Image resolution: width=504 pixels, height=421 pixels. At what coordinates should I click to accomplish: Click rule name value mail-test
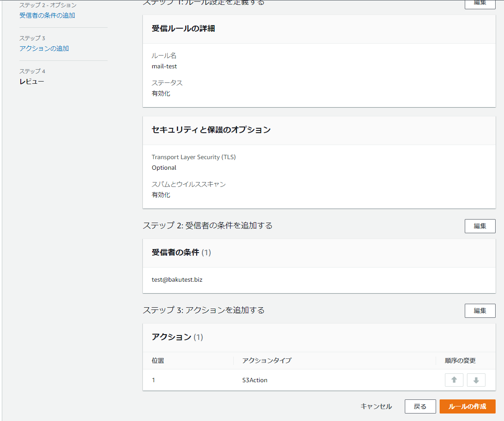(164, 66)
